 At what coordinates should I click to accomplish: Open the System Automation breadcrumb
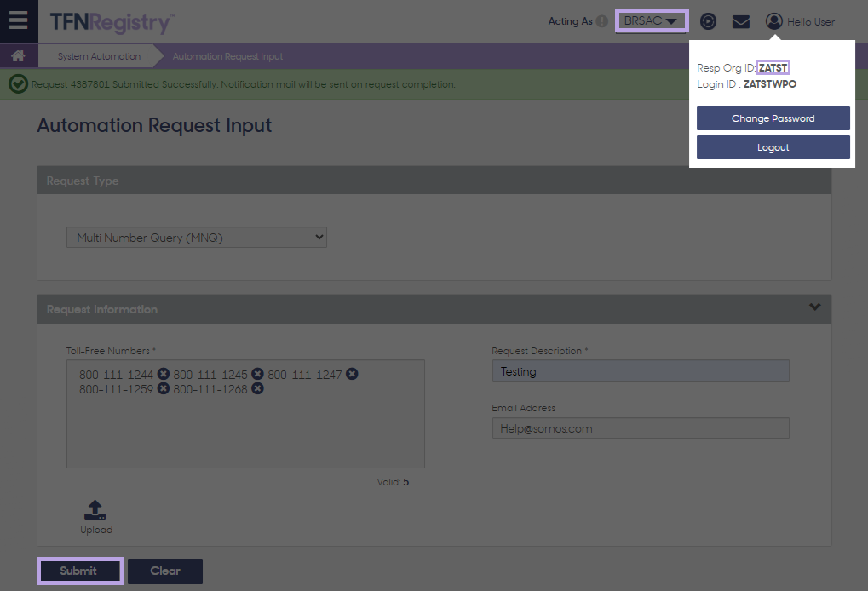pos(99,56)
